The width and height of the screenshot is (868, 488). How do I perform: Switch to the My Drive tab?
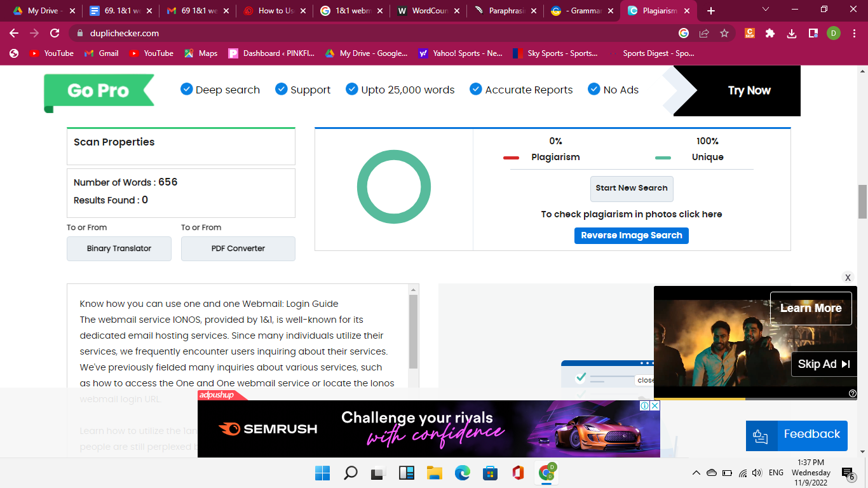[44, 11]
